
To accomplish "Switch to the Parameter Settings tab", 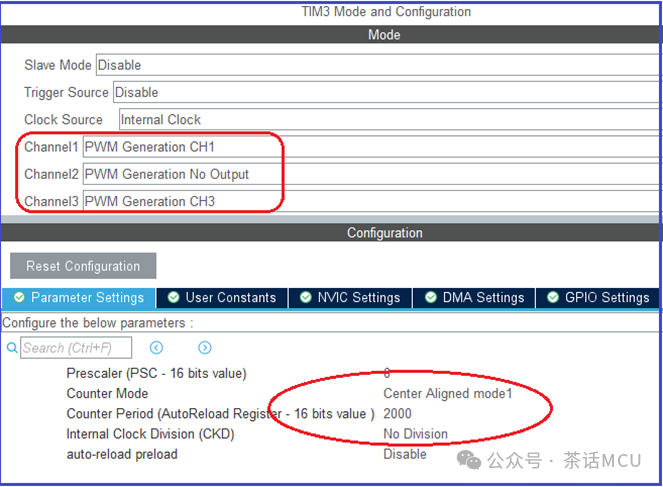I will pos(79,297).
